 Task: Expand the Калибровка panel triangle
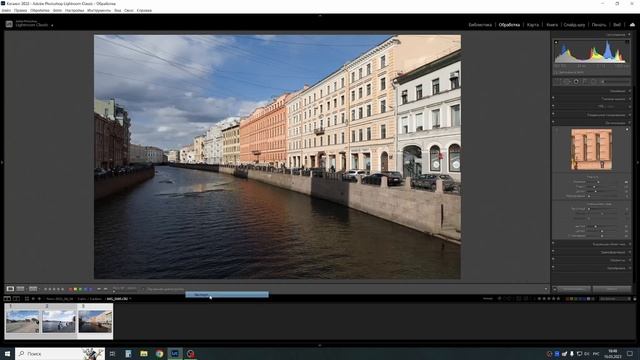[629, 268]
